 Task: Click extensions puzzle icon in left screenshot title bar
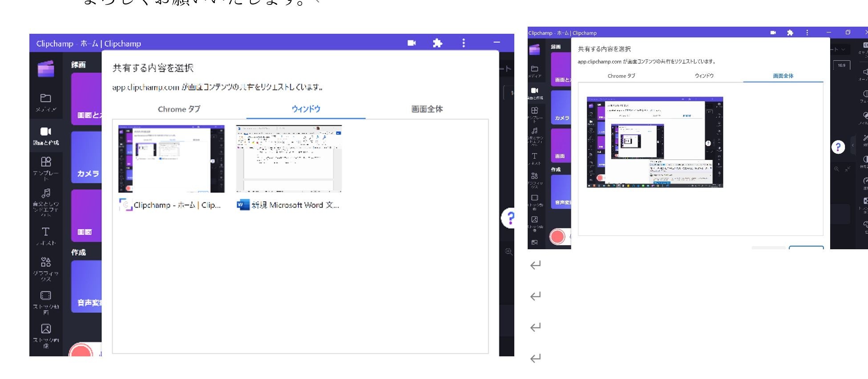(438, 43)
